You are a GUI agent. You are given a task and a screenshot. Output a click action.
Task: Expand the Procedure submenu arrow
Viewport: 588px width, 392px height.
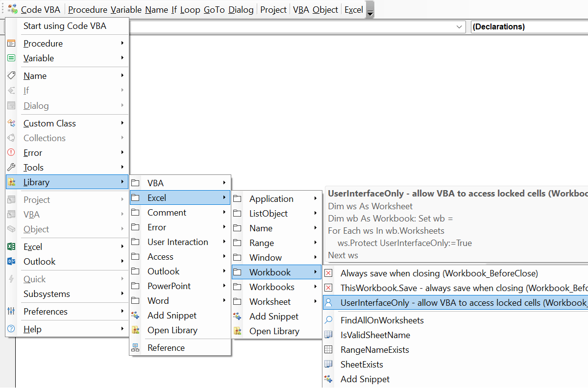click(x=122, y=44)
